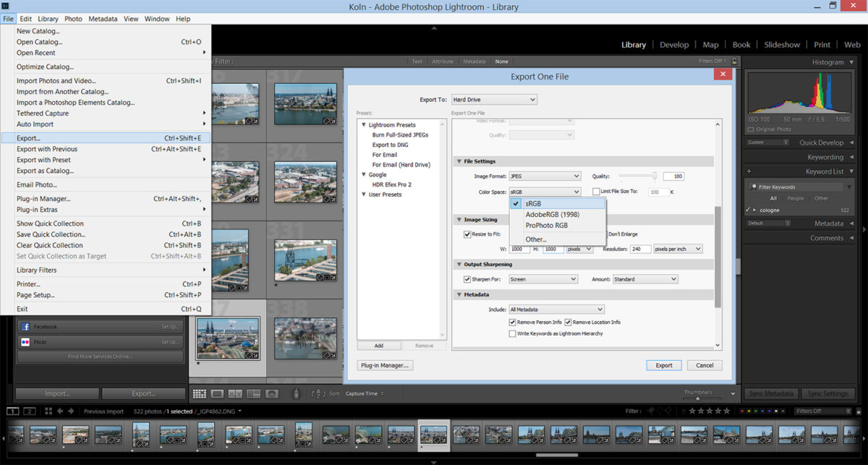Open Compare view (X|Y) icon
Image resolution: width=868 pixels, height=465 pixels.
tap(235, 394)
